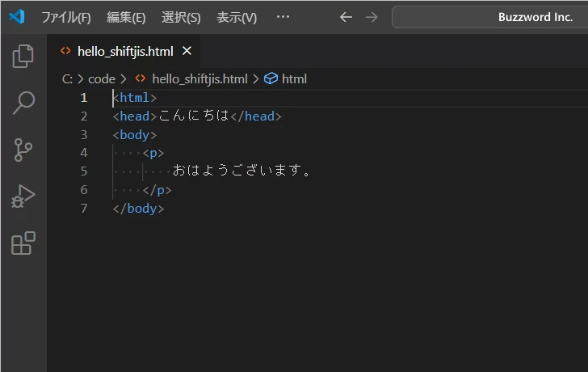588x372 pixels.
Task: Open the ファイル(F) menu
Action: (66, 17)
